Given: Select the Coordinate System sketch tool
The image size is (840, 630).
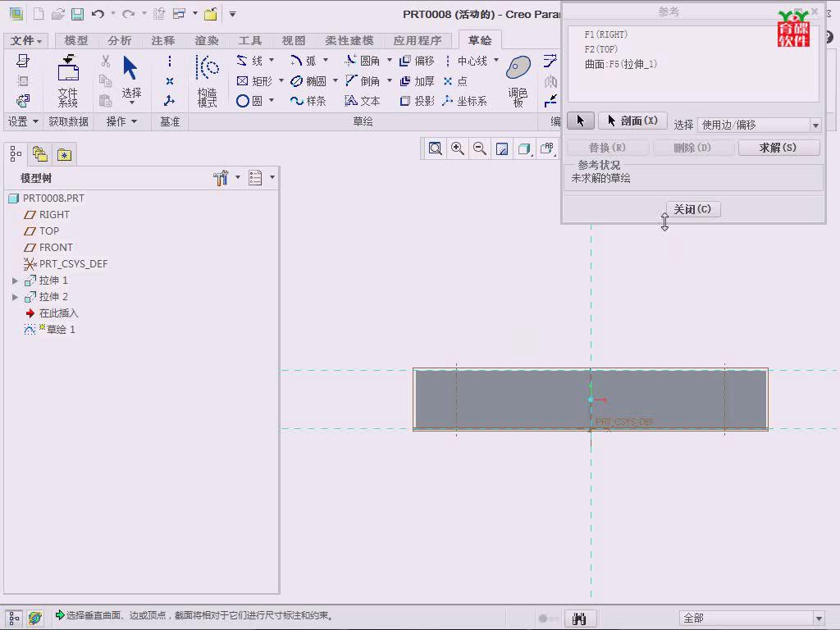Looking at the screenshot, I should (x=464, y=101).
